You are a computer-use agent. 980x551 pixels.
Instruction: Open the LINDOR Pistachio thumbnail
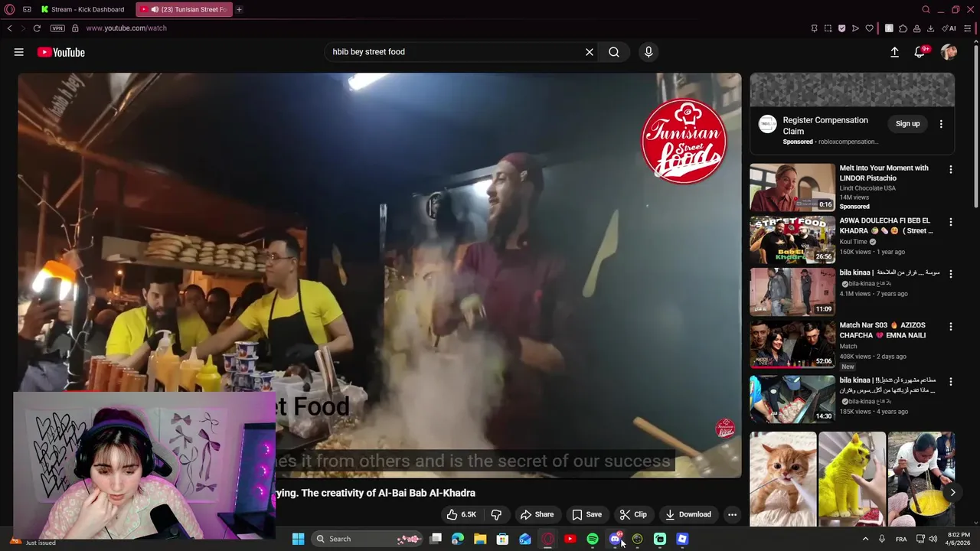(x=792, y=187)
